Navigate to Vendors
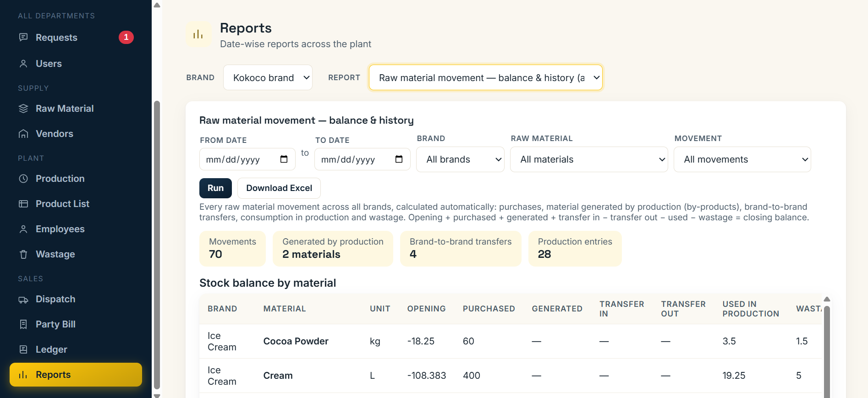This screenshot has width=868, height=398. [76, 134]
